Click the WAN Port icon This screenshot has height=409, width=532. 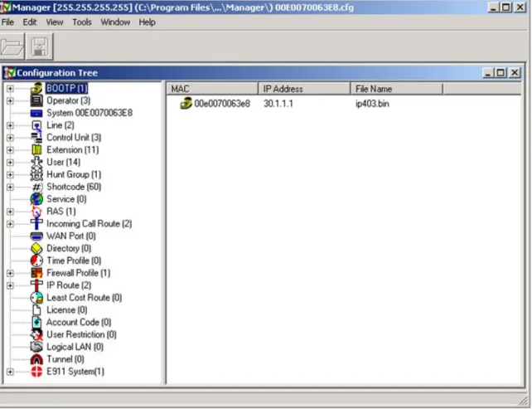36,236
